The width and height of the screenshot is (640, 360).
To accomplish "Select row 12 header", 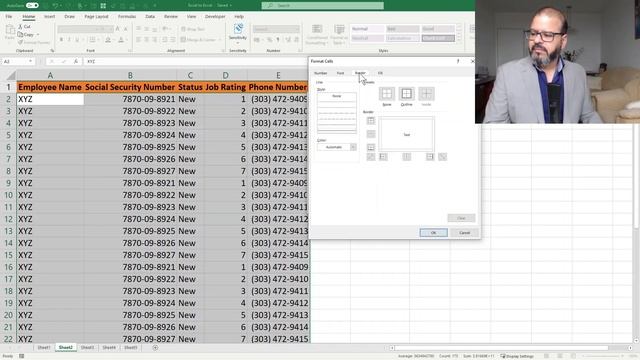I will [x=8, y=219].
